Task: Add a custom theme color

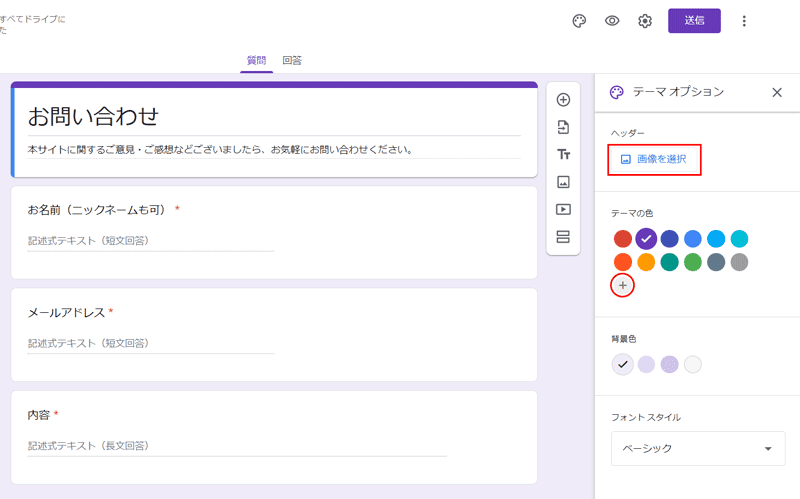Action: click(623, 286)
